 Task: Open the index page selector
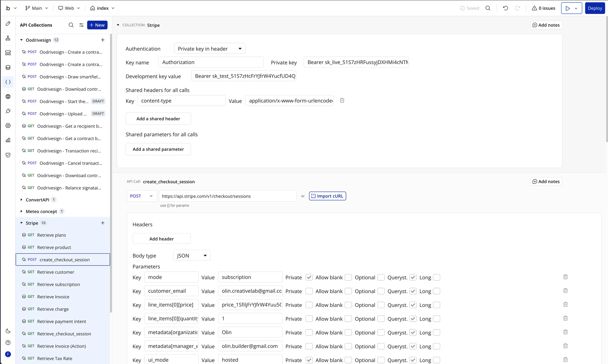click(x=102, y=8)
